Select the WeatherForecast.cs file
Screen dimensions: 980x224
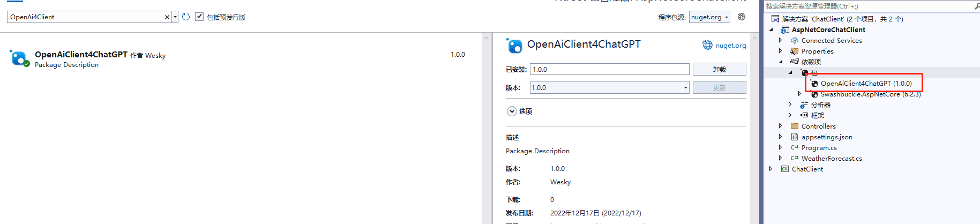click(832, 159)
